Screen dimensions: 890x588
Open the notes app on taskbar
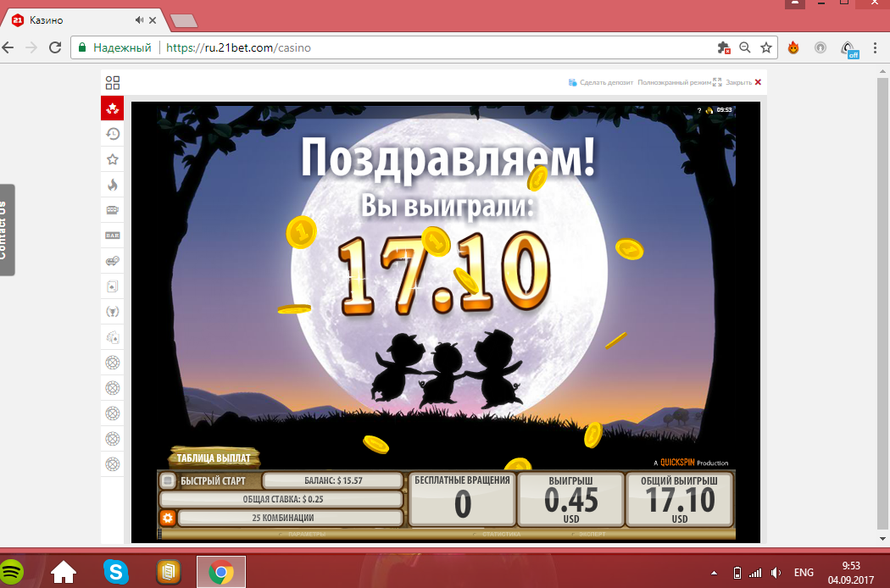[x=169, y=572]
